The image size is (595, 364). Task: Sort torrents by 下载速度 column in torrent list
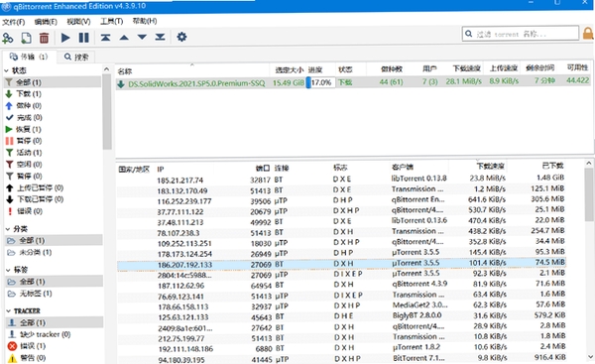click(x=467, y=68)
